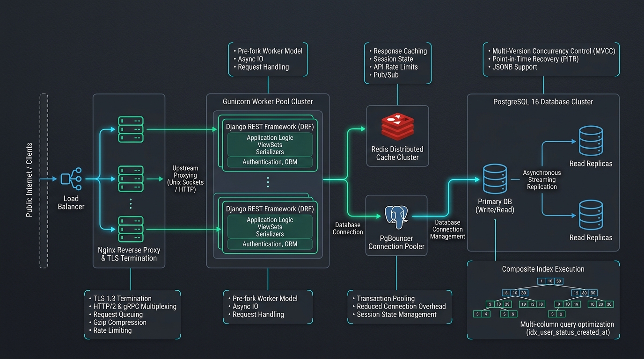The height and width of the screenshot is (359, 644).
Task: Click the "Redis Distributed Cache Cluster" label
Action: point(397,153)
